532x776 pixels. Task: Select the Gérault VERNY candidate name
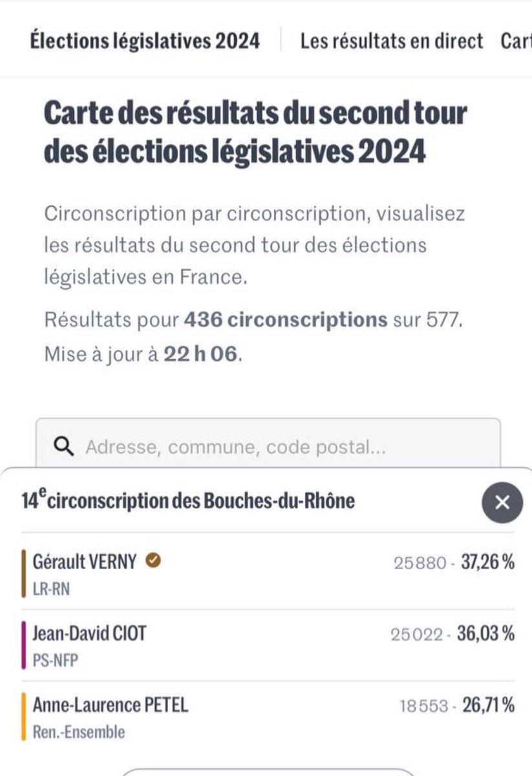(85, 561)
